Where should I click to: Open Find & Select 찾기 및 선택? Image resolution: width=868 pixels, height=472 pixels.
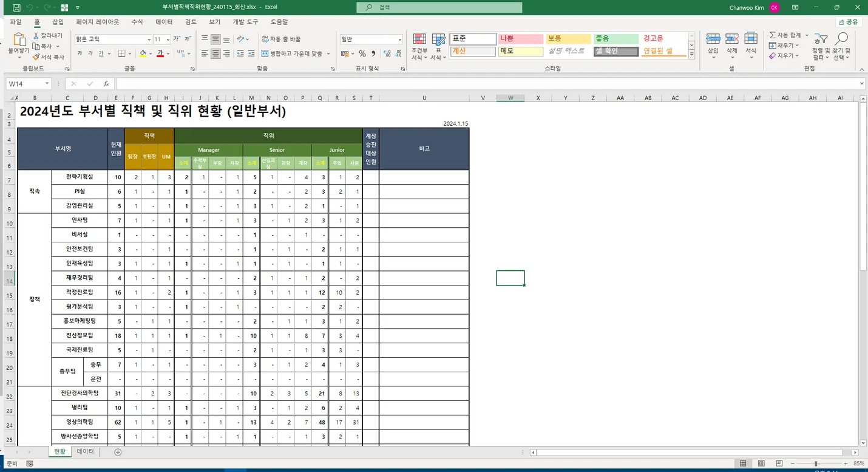842,46
